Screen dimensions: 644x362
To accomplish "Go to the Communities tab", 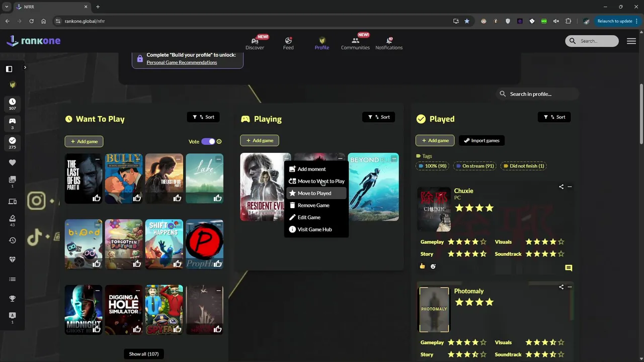I will 355,43.
